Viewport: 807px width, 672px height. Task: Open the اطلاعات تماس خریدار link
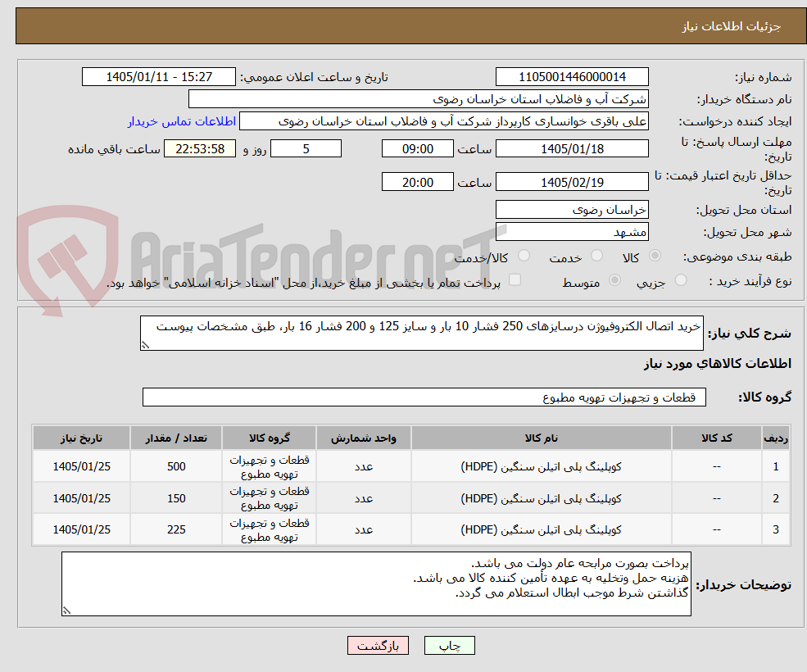182,121
